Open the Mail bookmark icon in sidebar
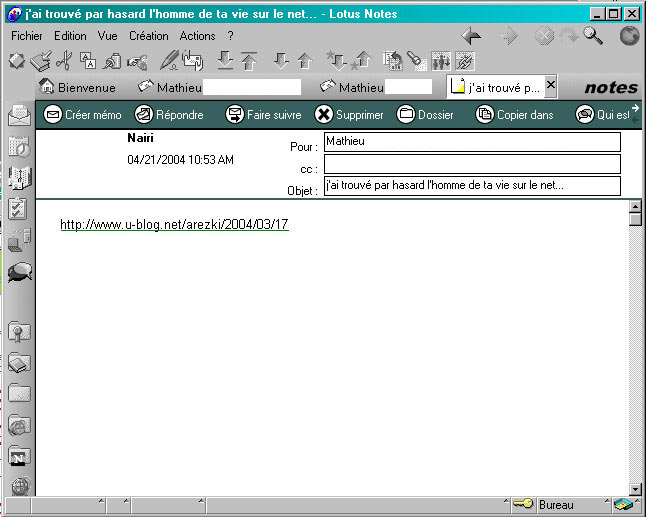Viewport: 646px width, 517px height. pyautogui.click(x=18, y=115)
